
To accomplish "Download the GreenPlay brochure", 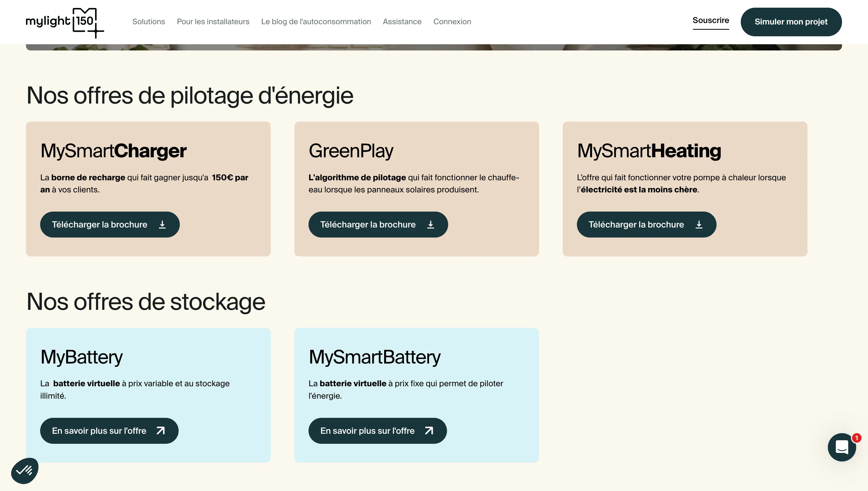I will 378,225.
